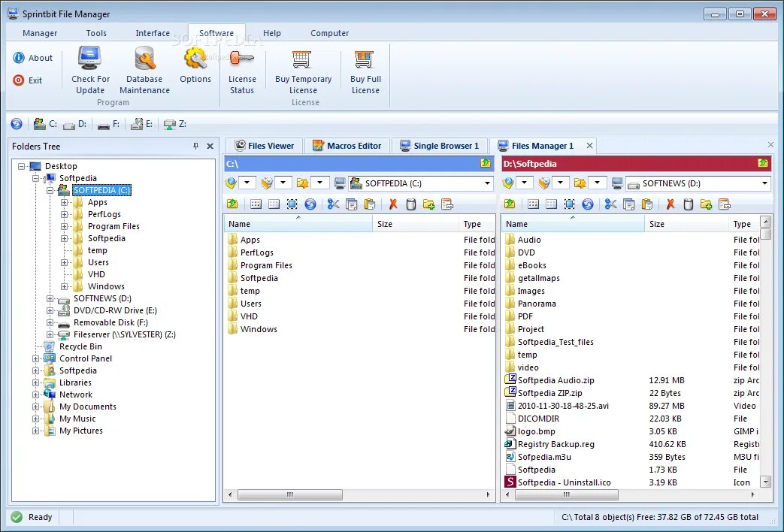The width and height of the screenshot is (784, 532).
Task: Open the SOFTNEWS (D:) drive dropdown
Action: tap(764, 183)
